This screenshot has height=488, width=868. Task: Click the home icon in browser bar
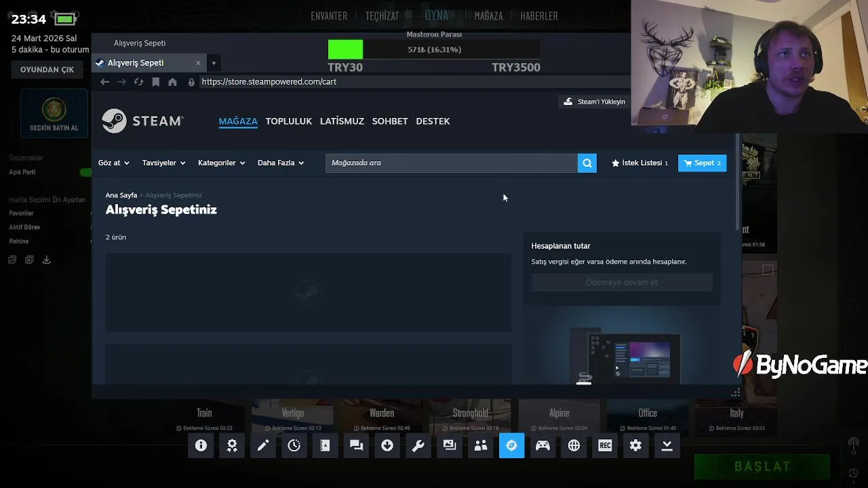click(173, 81)
